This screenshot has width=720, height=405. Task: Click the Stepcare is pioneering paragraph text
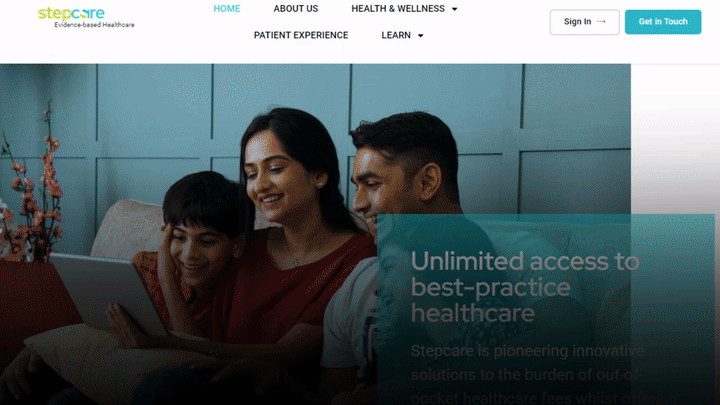click(x=528, y=374)
